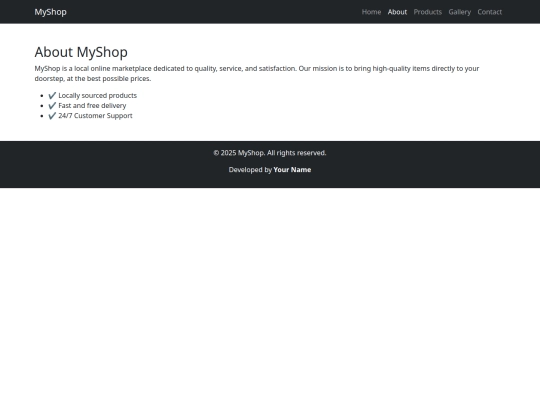Open the Products page
Screen dimensions: 540x405
pos(427,12)
